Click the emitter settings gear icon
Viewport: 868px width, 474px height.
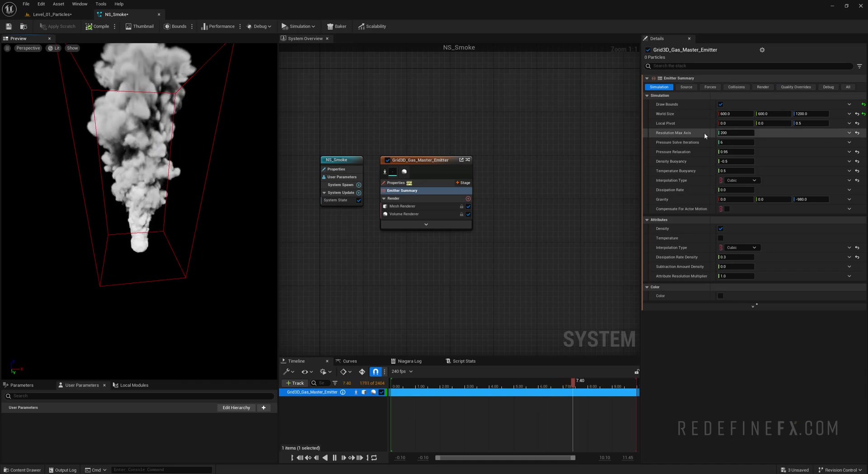(x=762, y=50)
